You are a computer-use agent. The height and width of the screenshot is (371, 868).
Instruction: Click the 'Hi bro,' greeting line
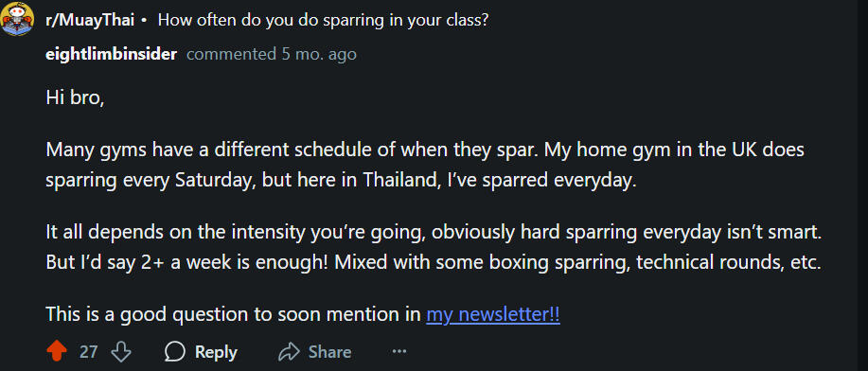[x=76, y=97]
